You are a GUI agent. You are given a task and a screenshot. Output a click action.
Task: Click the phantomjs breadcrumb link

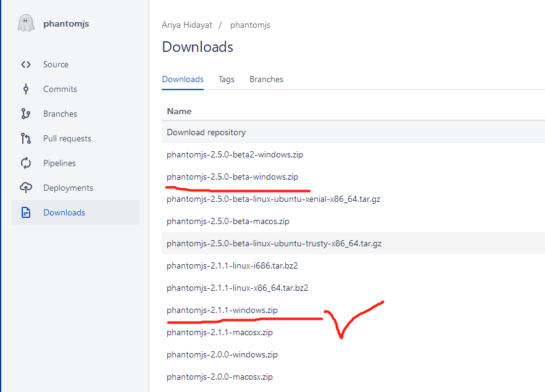point(250,25)
